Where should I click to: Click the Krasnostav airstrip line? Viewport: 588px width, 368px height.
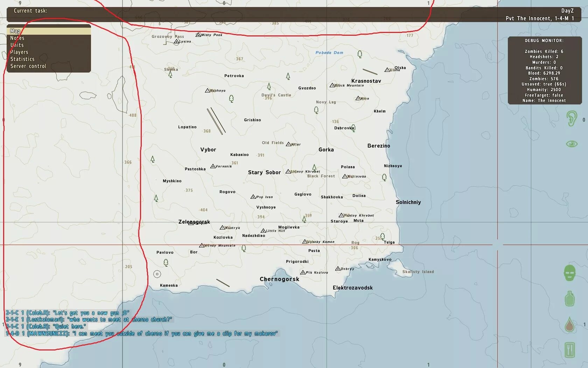370,71
